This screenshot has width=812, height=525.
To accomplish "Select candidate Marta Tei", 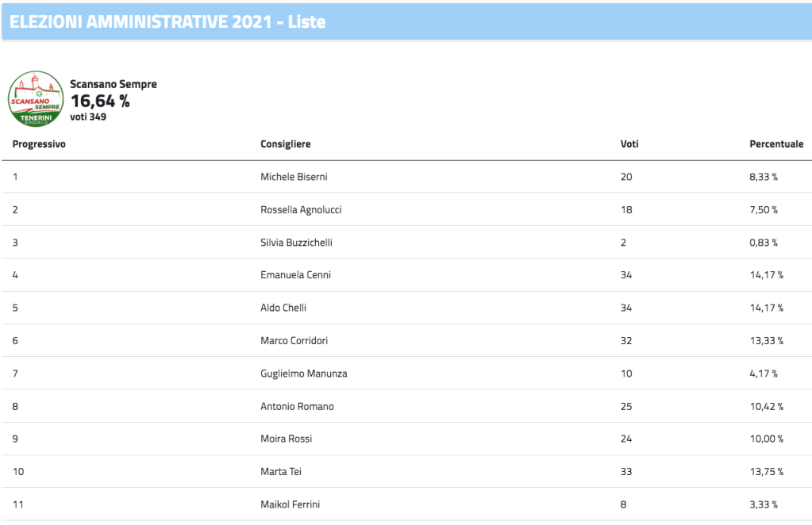I will click(x=280, y=472).
